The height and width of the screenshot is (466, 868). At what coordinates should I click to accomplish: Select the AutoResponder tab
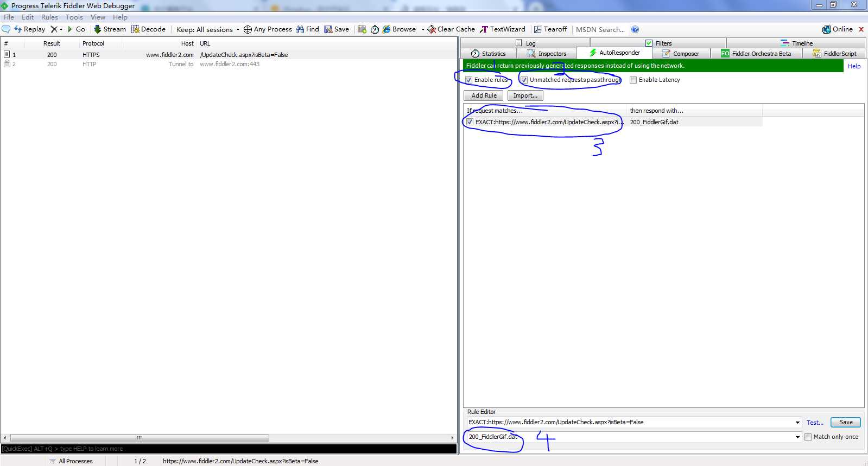pyautogui.click(x=614, y=53)
